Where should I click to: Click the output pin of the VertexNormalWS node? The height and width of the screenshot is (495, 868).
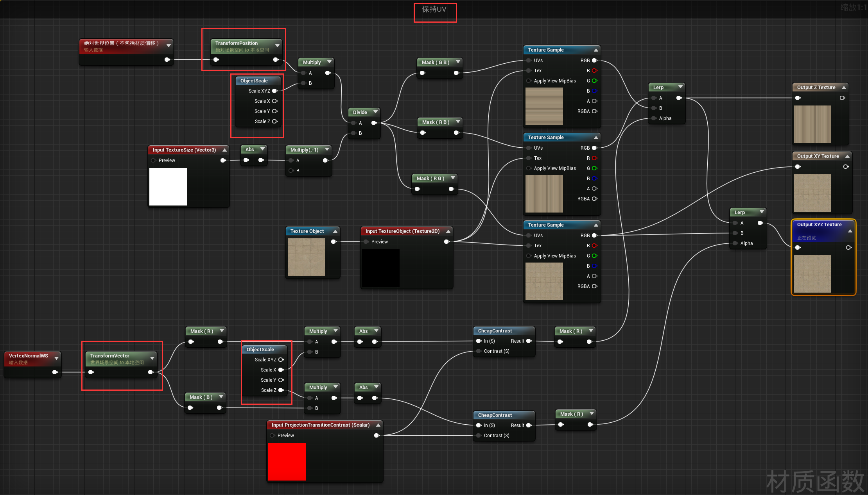(x=55, y=372)
